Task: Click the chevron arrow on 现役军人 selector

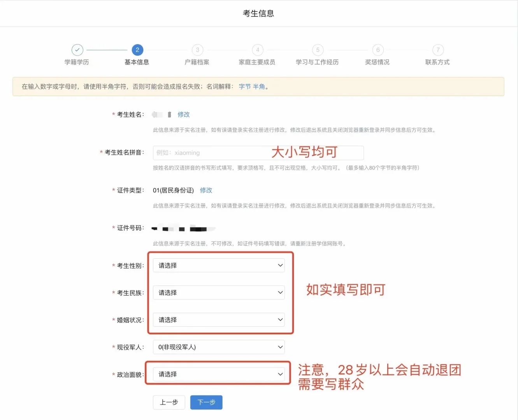Action: click(x=280, y=347)
